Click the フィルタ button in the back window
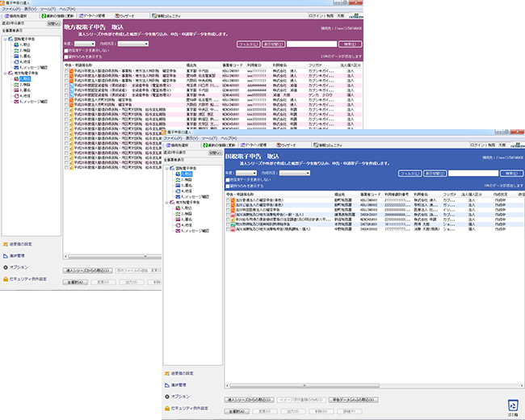The height and width of the screenshot is (420, 525). [x=249, y=44]
